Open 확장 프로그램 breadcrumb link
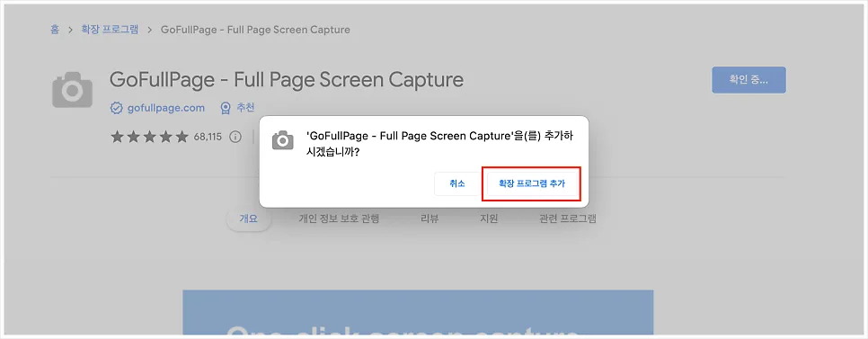This screenshot has width=868, height=339. click(110, 30)
